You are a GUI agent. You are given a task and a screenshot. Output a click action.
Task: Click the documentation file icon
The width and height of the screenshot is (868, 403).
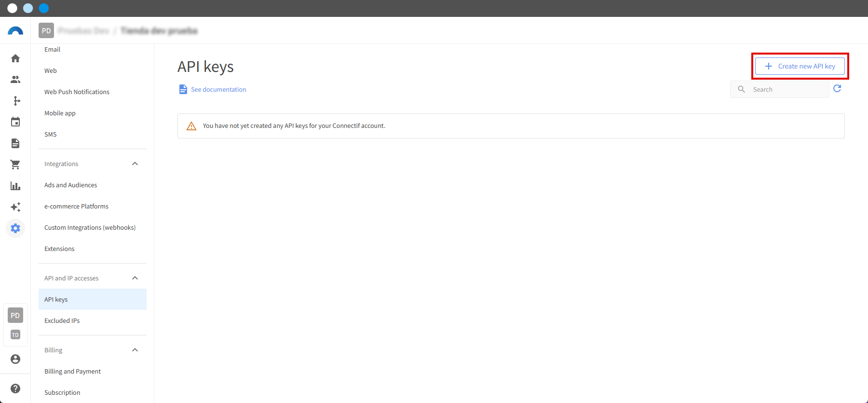click(183, 89)
